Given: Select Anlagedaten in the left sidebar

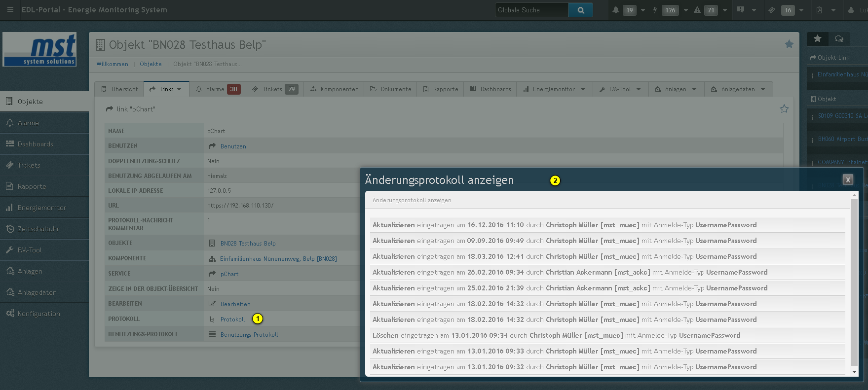Looking at the screenshot, I should [44, 292].
